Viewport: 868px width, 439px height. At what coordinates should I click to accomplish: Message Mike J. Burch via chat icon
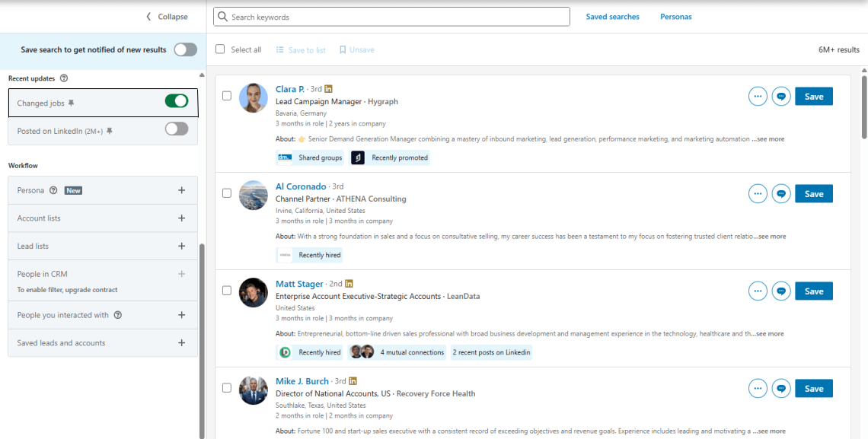(x=781, y=388)
